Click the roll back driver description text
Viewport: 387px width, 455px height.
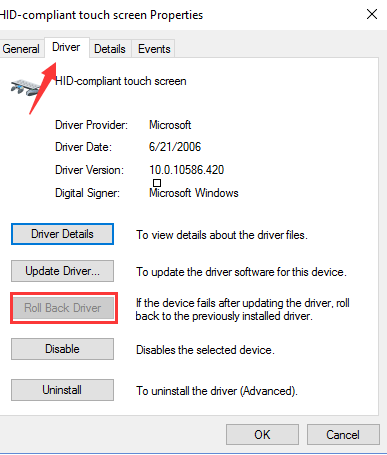click(242, 309)
